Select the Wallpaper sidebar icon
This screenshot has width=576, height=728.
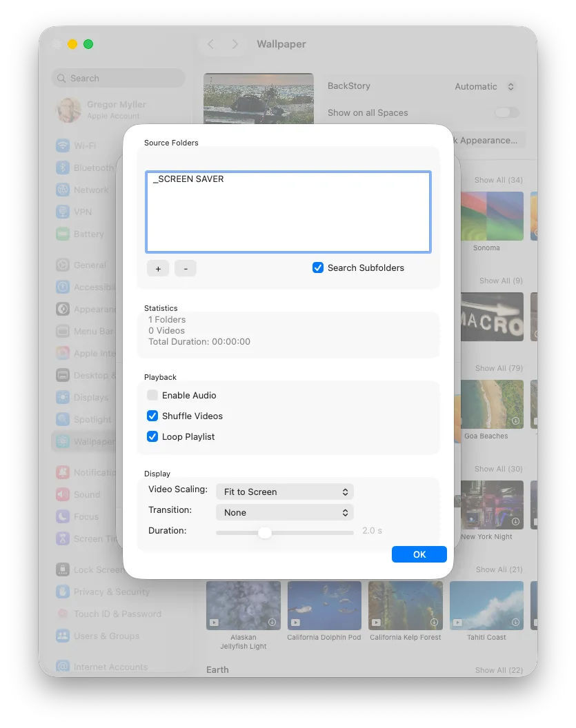[x=63, y=441]
